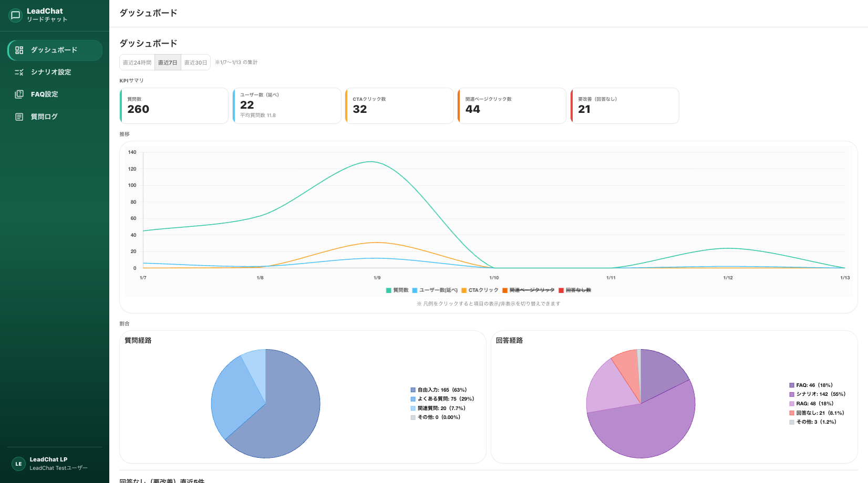The width and height of the screenshot is (868, 483).
Task: Enable the 回答なし数 series in legend
Action: (575, 290)
